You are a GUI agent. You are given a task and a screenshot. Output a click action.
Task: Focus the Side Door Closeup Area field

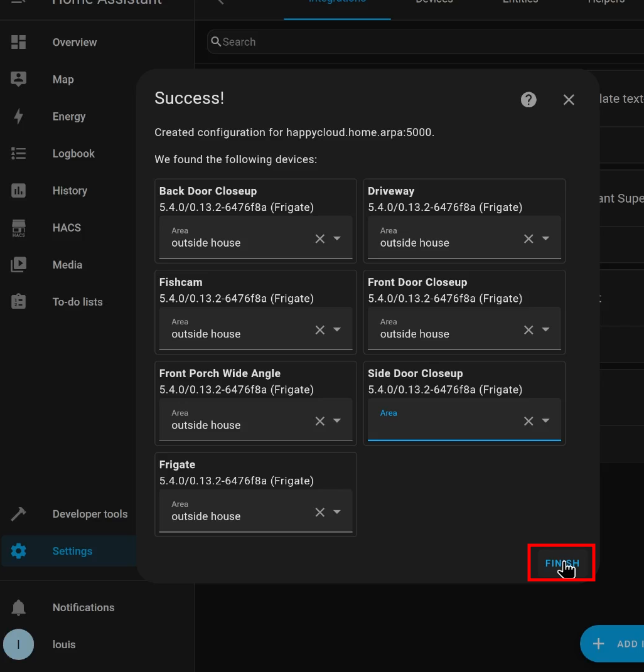click(464, 420)
